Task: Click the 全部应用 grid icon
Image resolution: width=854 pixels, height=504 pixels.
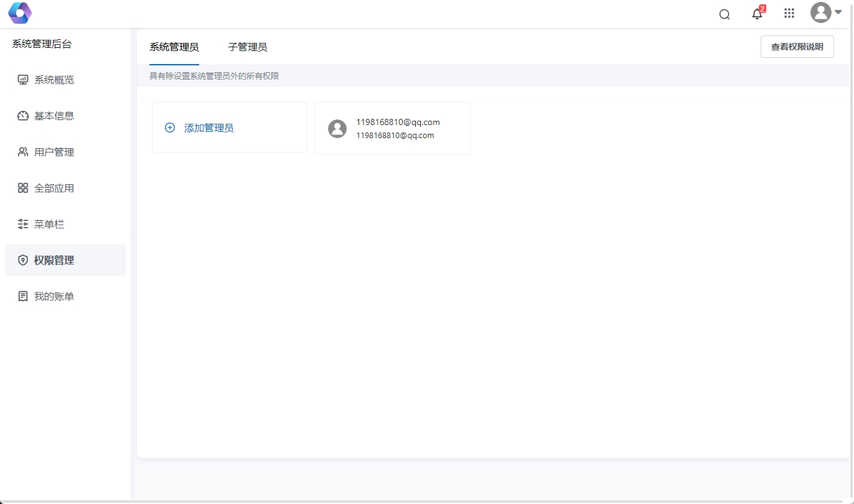Action: [23, 188]
